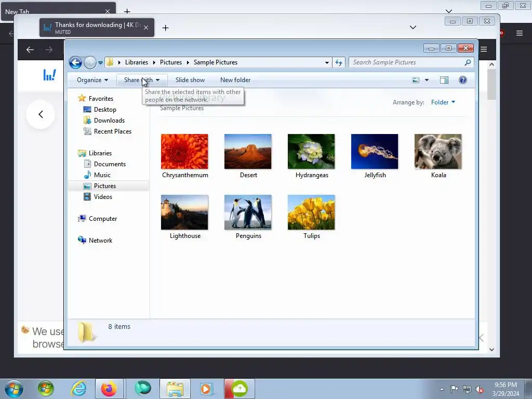This screenshot has width=532, height=399.
Task: Expand arrow after Libraries breadcrumb
Action: pyautogui.click(x=154, y=62)
